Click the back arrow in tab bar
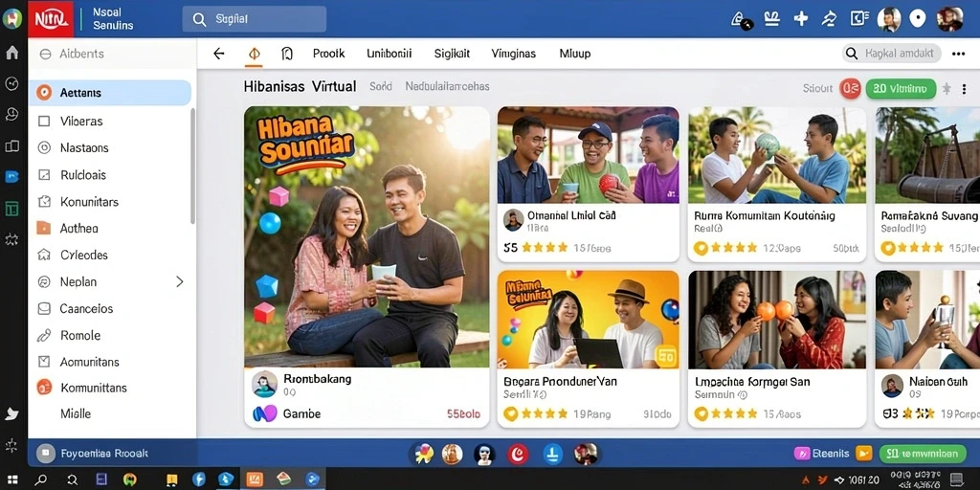The width and height of the screenshot is (980, 490). [x=218, y=54]
